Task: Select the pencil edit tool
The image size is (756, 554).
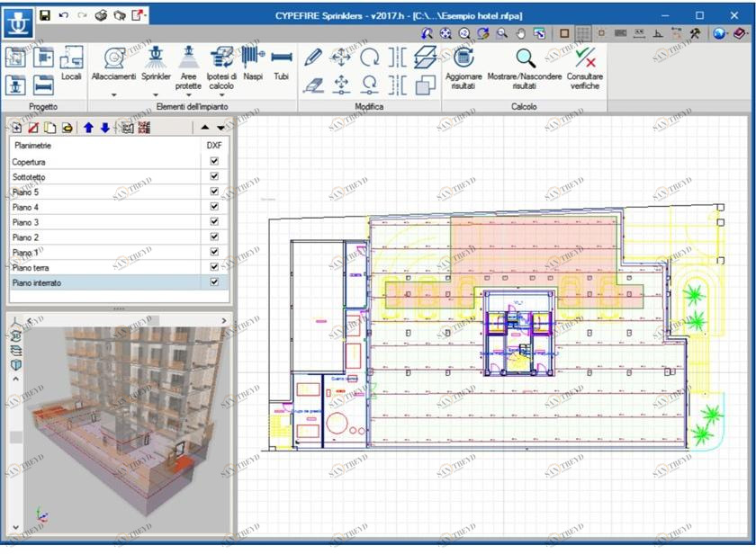Action: 313,58
